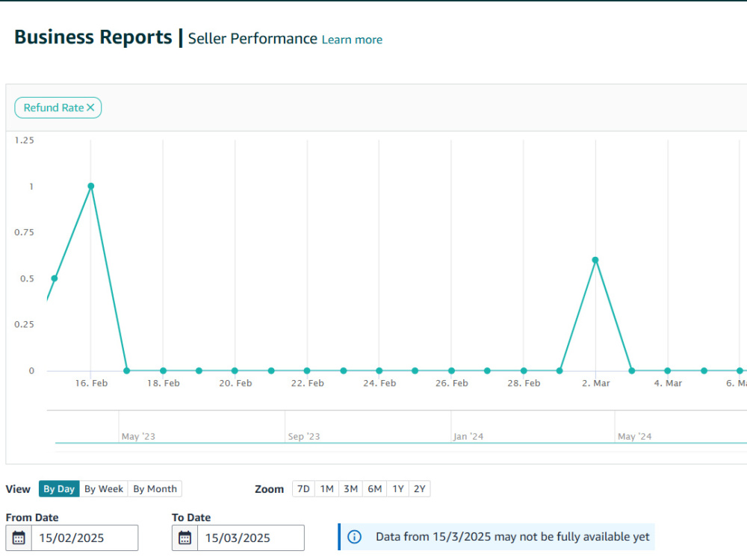Select the 18 Feb data point at zero

[164, 370]
